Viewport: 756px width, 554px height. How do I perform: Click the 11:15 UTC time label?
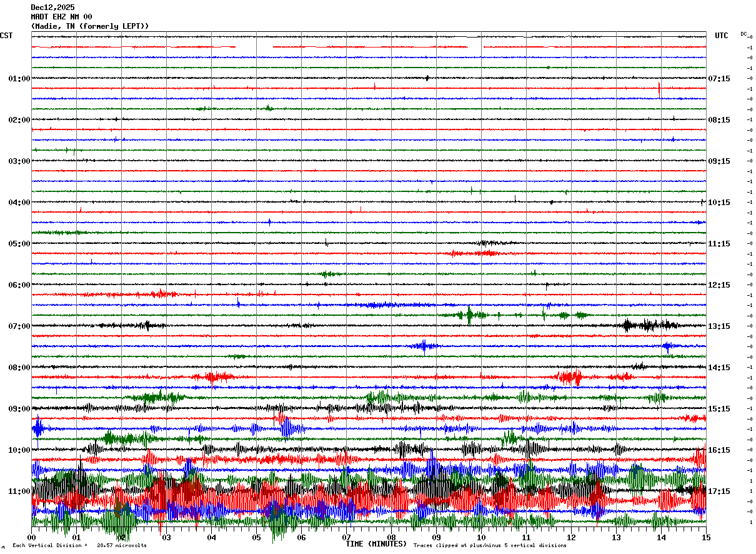[719, 244]
